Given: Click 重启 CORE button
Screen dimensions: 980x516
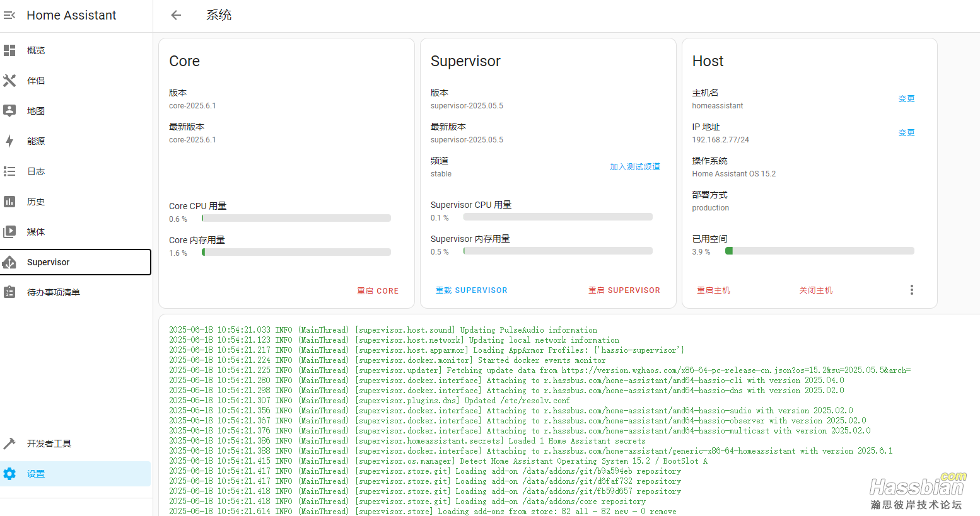Looking at the screenshot, I should tap(378, 291).
